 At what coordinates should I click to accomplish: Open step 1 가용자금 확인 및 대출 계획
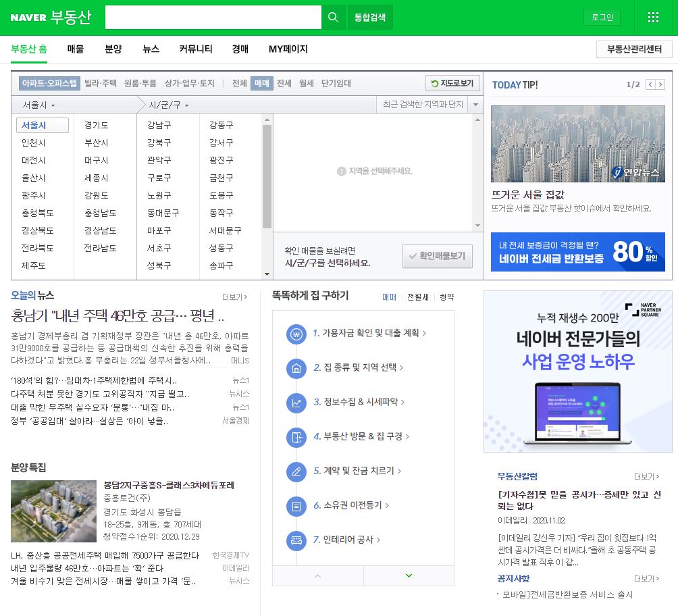[x=369, y=333]
